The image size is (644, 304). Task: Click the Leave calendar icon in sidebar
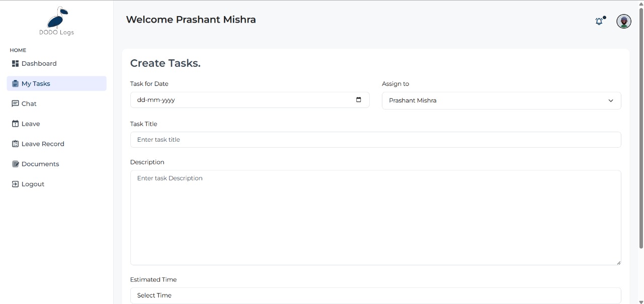click(15, 124)
